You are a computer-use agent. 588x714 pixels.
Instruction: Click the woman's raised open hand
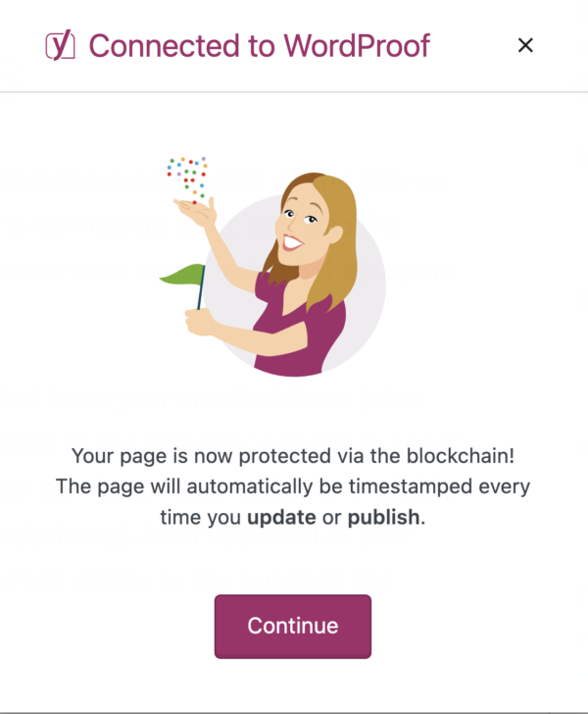[x=196, y=209]
